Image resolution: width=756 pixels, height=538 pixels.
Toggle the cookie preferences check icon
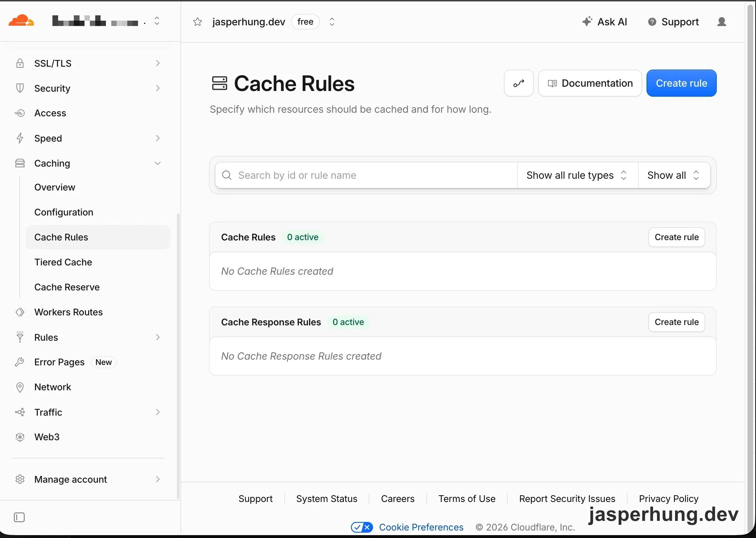point(362,527)
